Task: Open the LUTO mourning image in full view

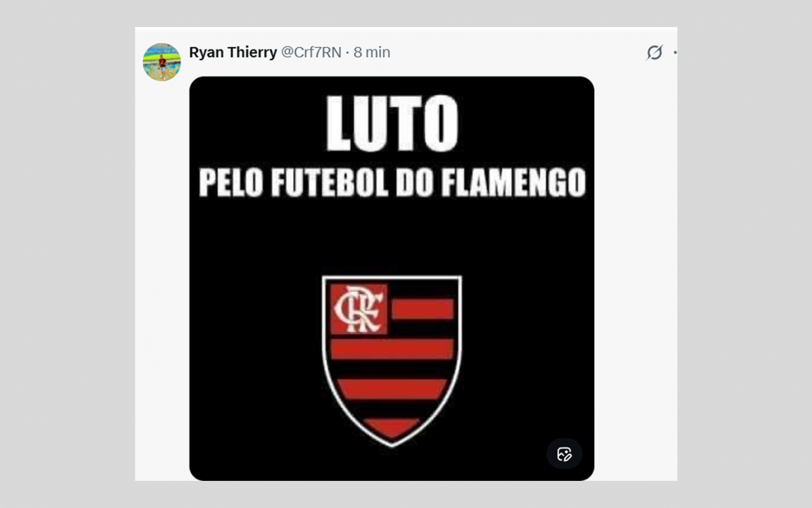Action: click(x=392, y=278)
